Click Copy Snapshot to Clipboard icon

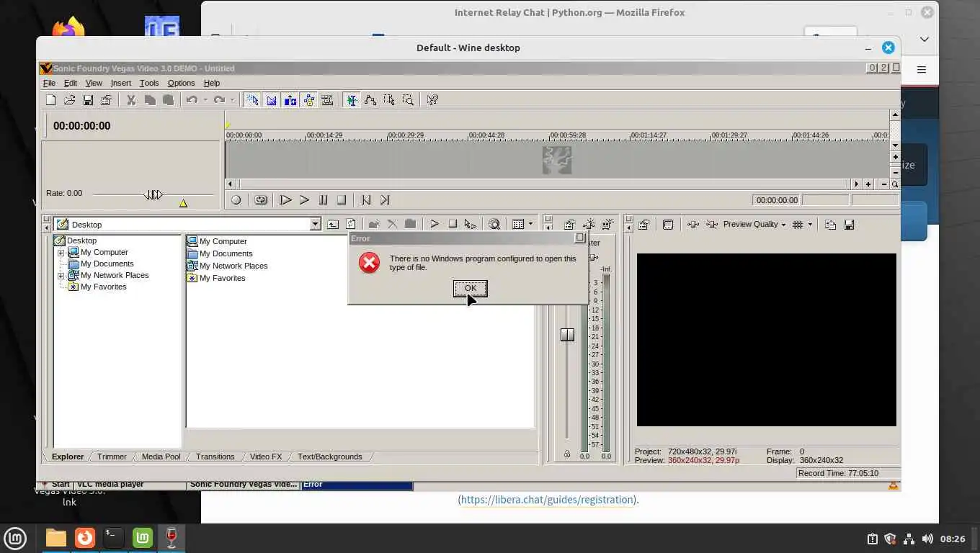pos(830,225)
